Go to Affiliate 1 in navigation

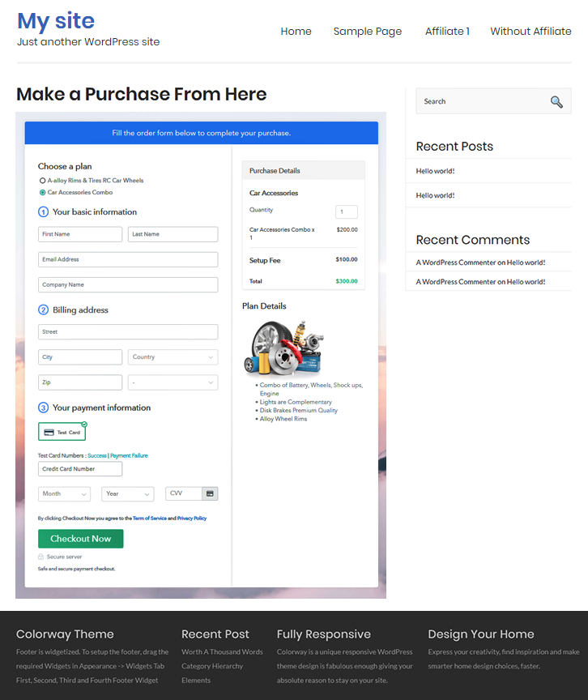447,32
